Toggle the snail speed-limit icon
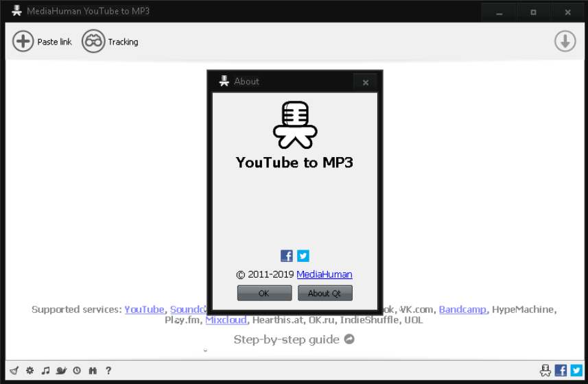 pyautogui.click(x=61, y=370)
